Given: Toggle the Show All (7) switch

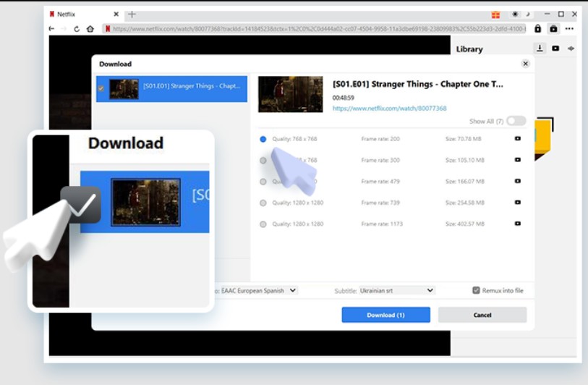Looking at the screenshot, I should [x=516, y=121].
